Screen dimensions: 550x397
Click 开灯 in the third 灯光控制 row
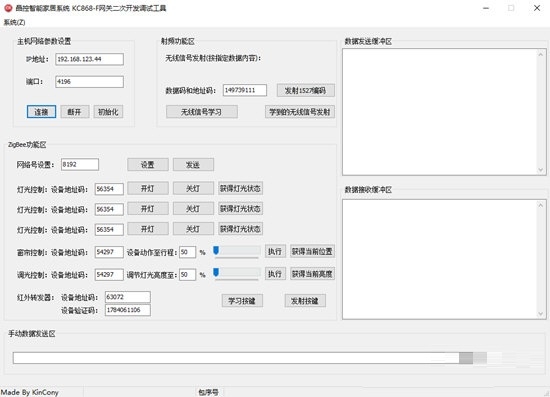pos(148,229)
